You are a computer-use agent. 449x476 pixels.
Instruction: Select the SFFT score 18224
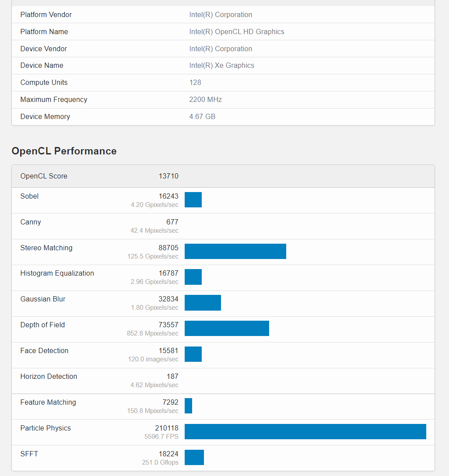(168, 454)
